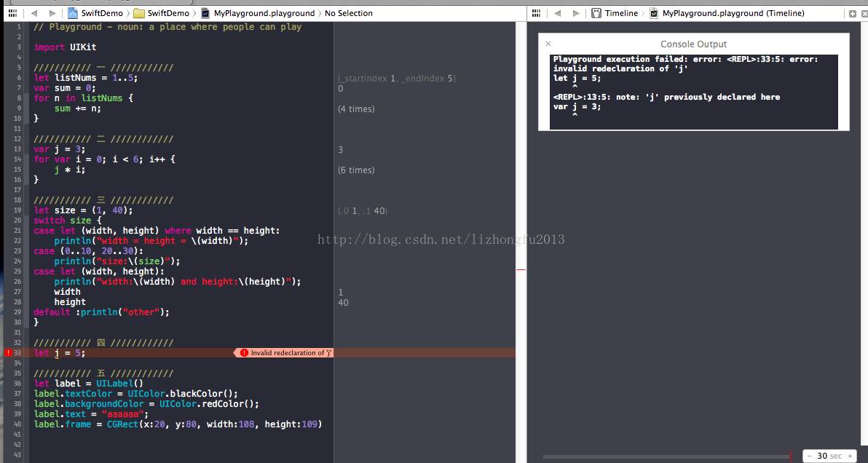
Task: Click the Console Output title
Action: click(694, 44)
